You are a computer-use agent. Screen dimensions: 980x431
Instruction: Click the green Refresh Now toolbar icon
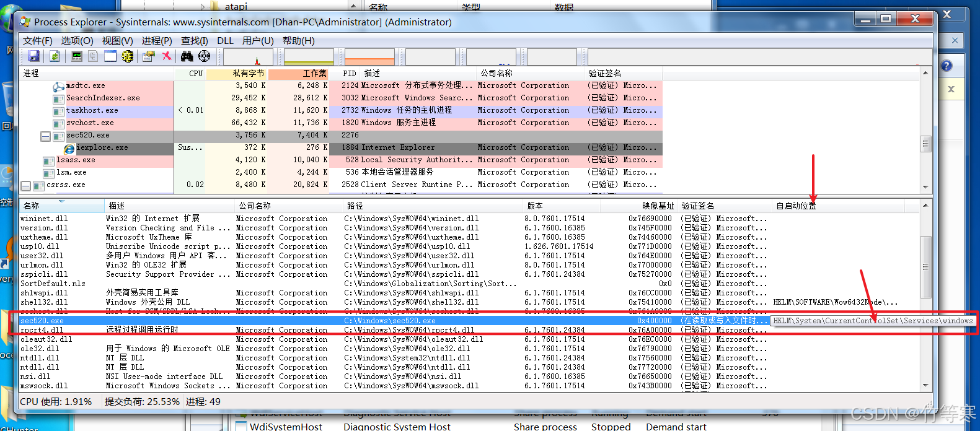[55, 56]
